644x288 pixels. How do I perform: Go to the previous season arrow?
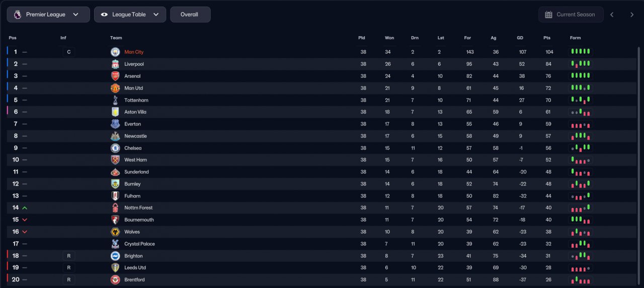(x=612, y=15)
